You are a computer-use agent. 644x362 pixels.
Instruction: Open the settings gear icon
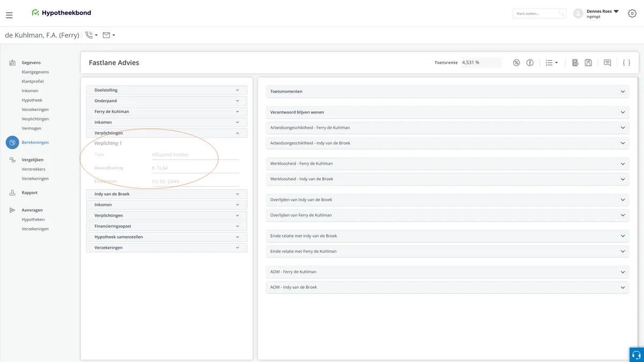(x=632, y=13)
